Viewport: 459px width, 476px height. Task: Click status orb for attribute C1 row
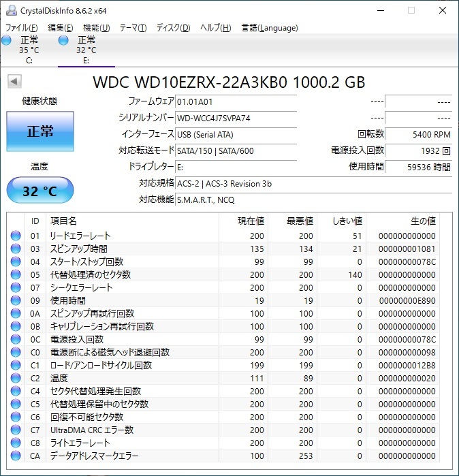[16, 365]
